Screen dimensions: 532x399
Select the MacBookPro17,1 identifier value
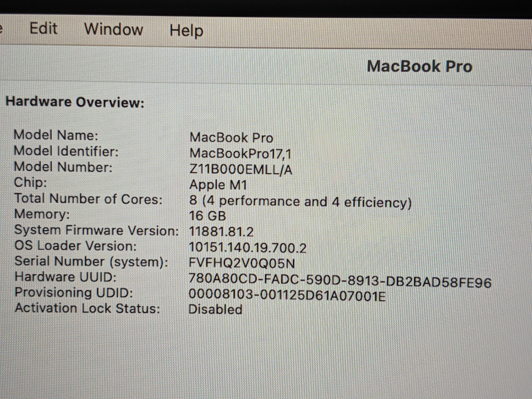[x=241, y=153]
